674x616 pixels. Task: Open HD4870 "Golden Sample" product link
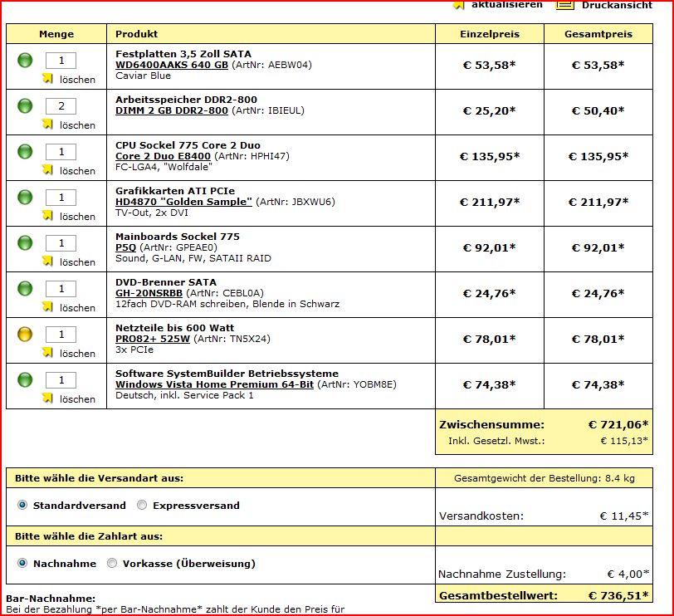point(183,202)
